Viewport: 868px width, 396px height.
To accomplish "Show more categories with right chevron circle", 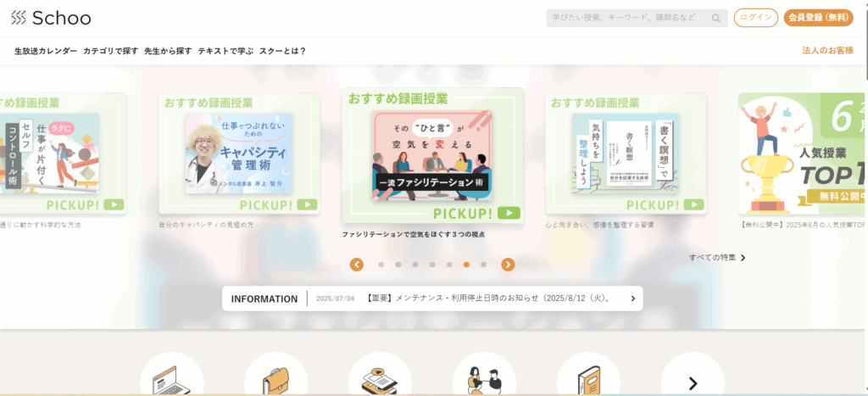I will [693, 375].
